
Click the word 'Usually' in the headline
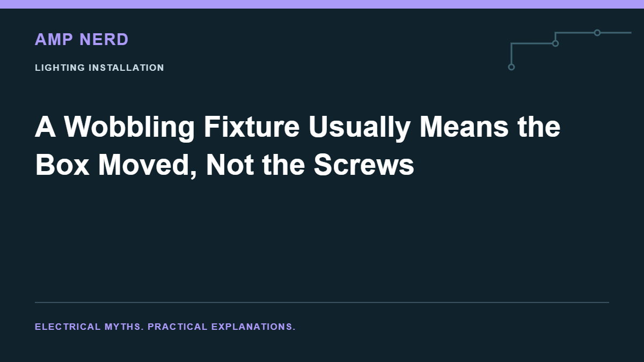(x=358, y=128)
